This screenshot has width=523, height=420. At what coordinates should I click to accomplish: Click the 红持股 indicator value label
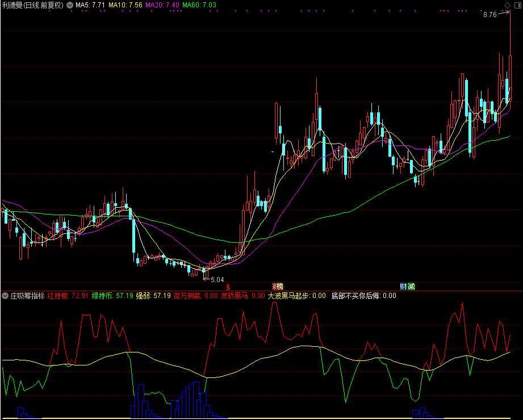(68, 296)
